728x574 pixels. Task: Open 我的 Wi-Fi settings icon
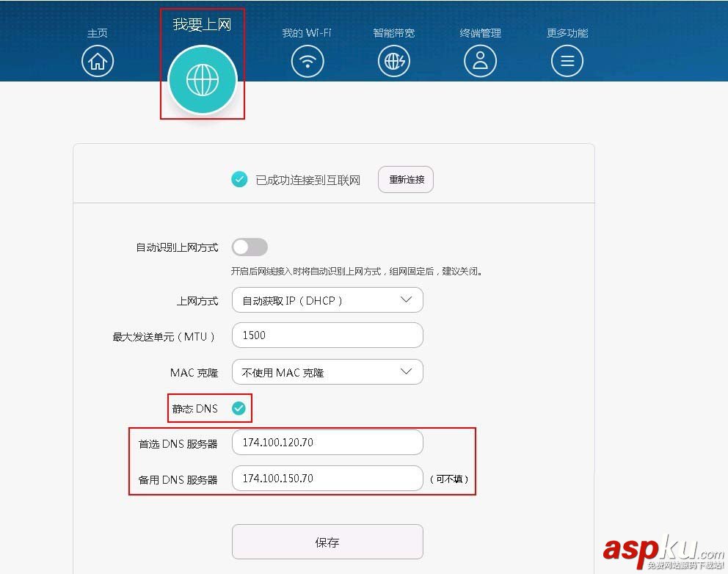pyautogui.click(x=307, y=61)
